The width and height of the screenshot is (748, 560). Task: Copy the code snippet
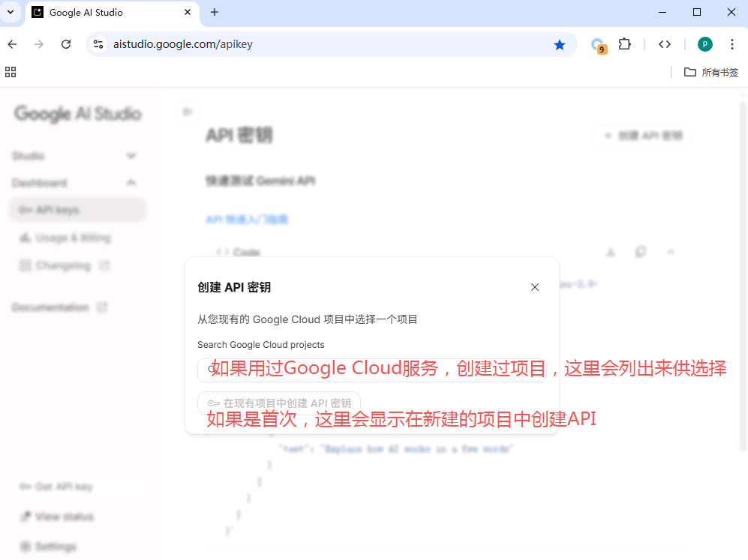[641, 252]
